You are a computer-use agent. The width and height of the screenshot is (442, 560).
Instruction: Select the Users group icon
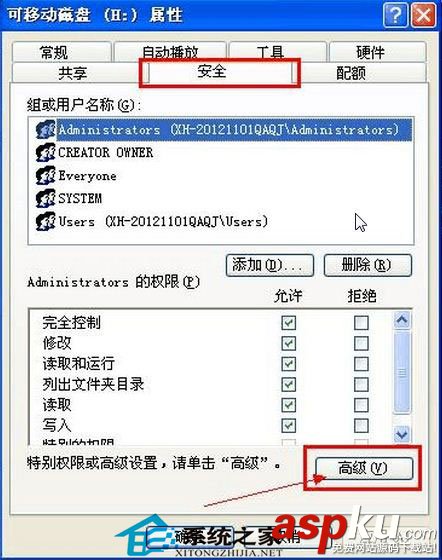click(x=46, y=221)
